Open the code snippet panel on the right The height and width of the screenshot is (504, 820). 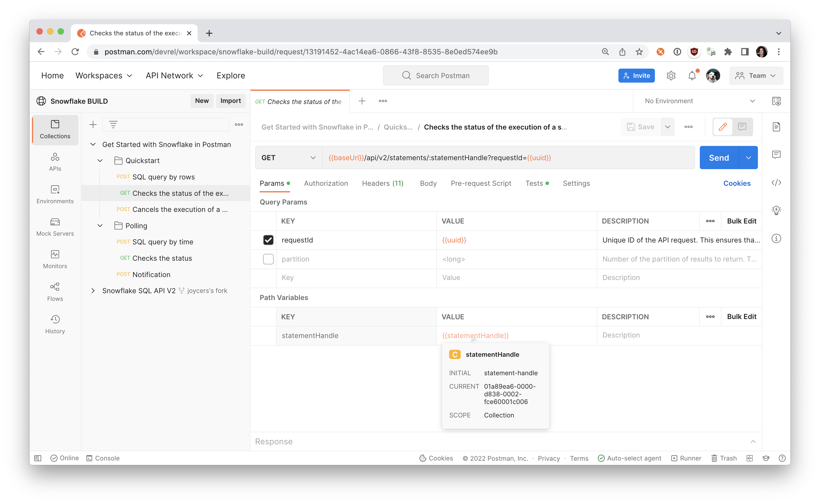point(776,183)
